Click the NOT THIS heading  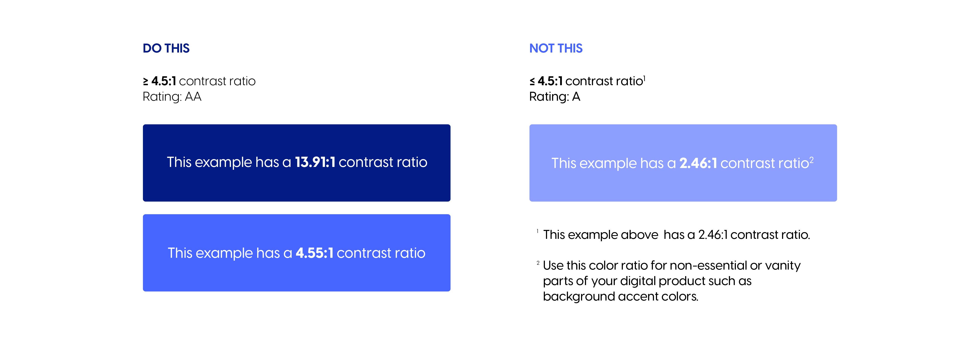(x=555, y=48)
